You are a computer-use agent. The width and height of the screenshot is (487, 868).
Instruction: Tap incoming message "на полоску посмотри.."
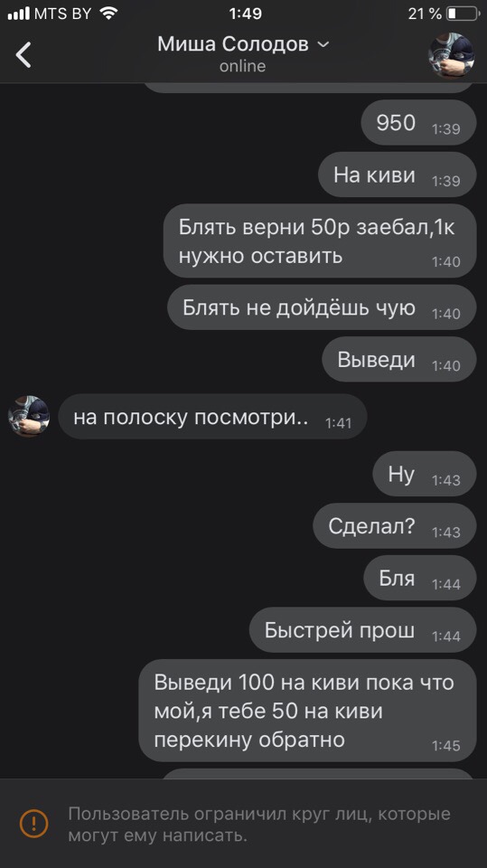pyautogui.click(x=212, y=417)
